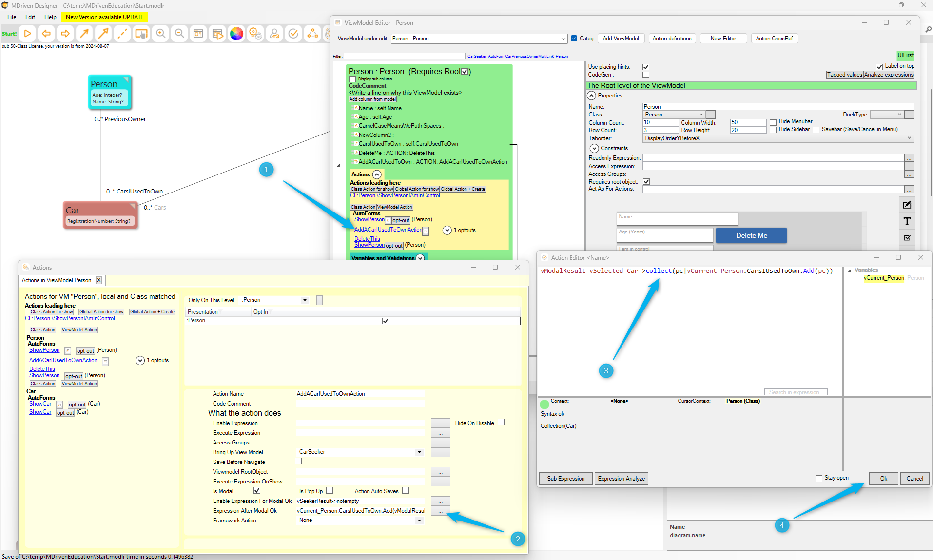Screen dimensions: 933x560
Task: Open the color wheel picker
Action: coord(236,34)
